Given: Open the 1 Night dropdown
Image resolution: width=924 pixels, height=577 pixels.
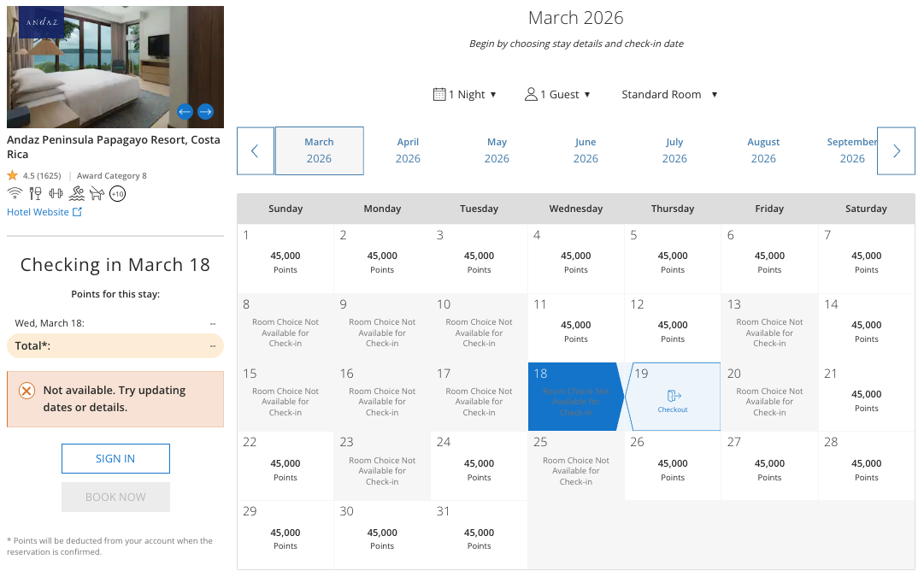Looking at the screenshot, I should [x=465, y=94].
